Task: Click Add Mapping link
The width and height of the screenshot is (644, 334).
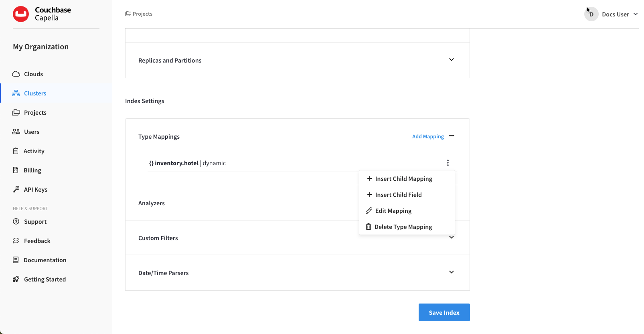Action: [x=428, y=137]
